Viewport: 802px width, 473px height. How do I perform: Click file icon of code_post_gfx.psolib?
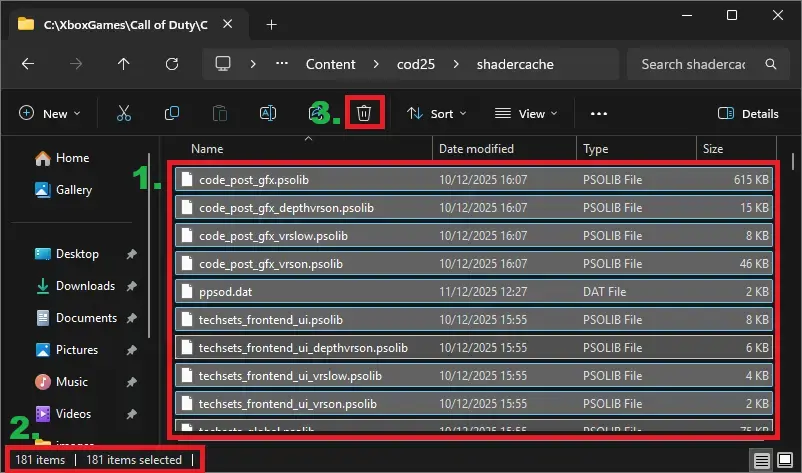tap(187, 179)
